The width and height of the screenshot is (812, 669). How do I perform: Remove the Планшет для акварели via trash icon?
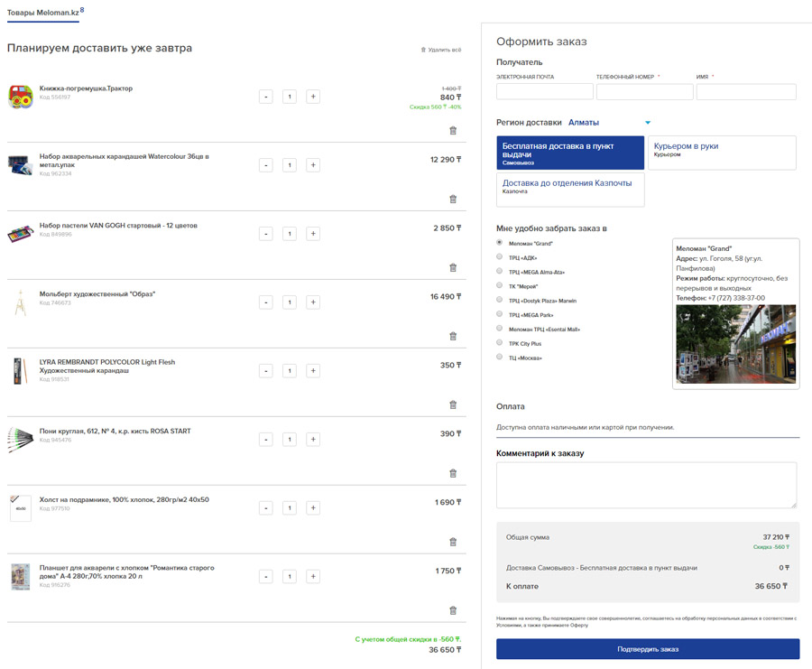(453, 610)
